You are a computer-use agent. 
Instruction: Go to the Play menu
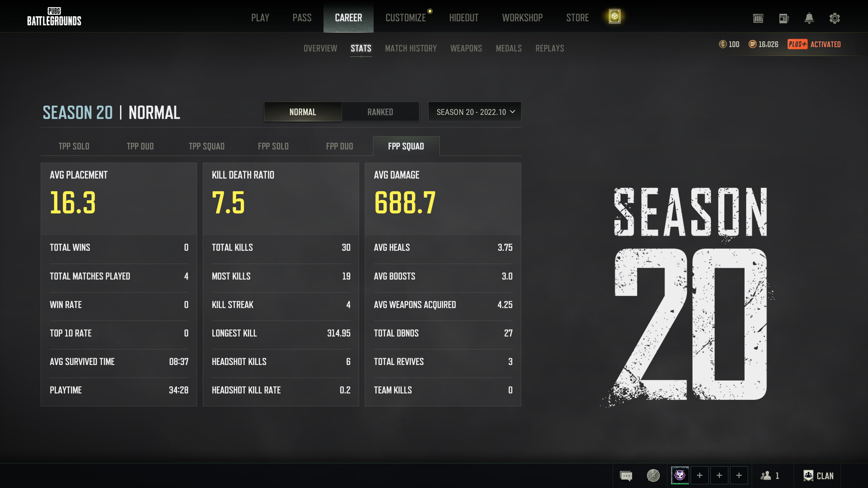(260, 18)
